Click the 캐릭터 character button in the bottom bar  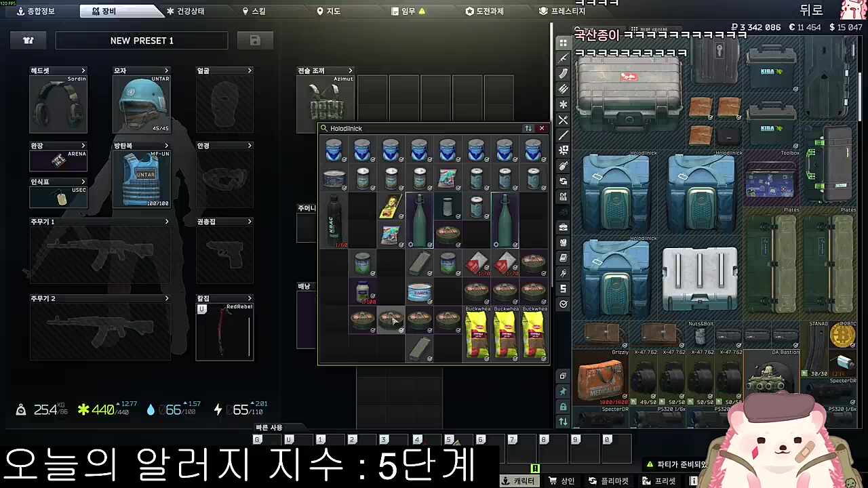(x=518, y=481)
